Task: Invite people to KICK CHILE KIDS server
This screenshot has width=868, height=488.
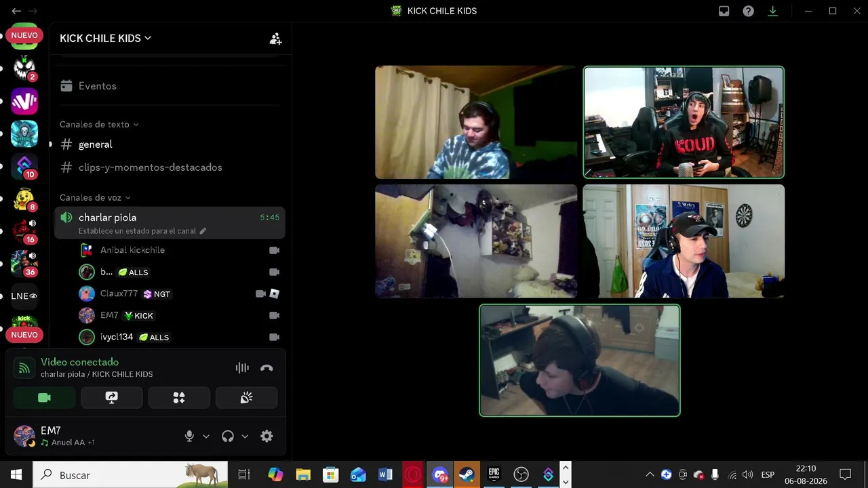Action: click(x=275, y=39)
